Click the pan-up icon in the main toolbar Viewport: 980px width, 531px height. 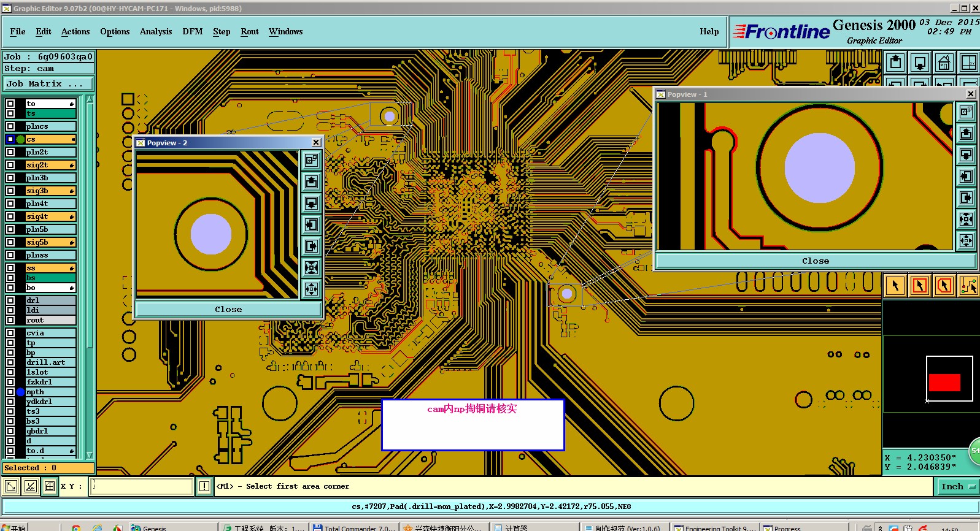(x=895, y=63)
